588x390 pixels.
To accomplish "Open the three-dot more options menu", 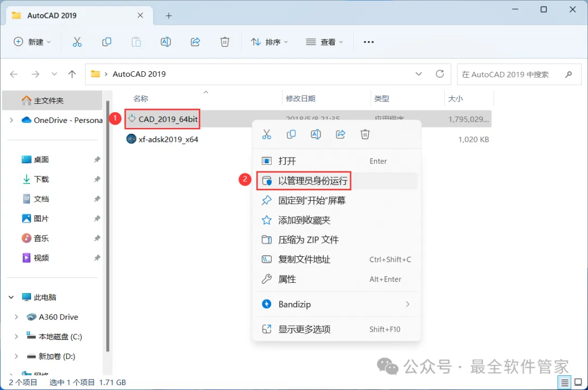I will pos(369,42).
